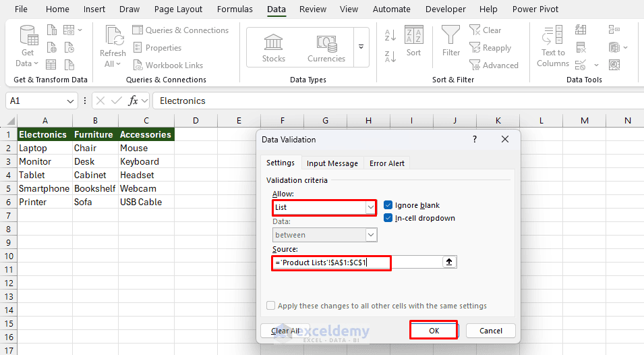Expand From Picture dropdown arrow
Viewport: 644px width, 355px height.
pos(80,30)
